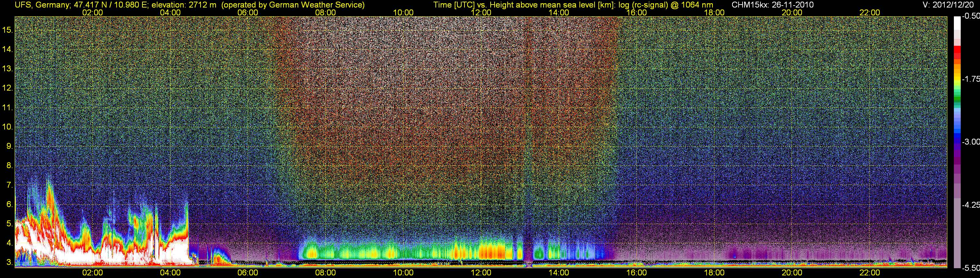Click the 22:00 label on the top time axis
Image resolution: width=980 pixels, height=278 pixels.
870,12
